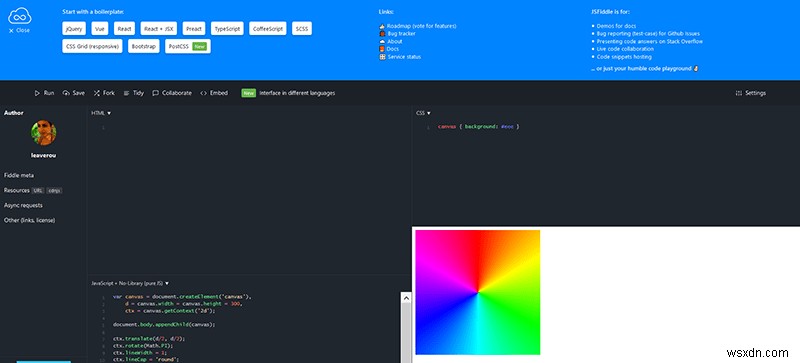800x363 pixels.
Task: Click the 'Code snippets hosting' text
Action: pos(624,57)
